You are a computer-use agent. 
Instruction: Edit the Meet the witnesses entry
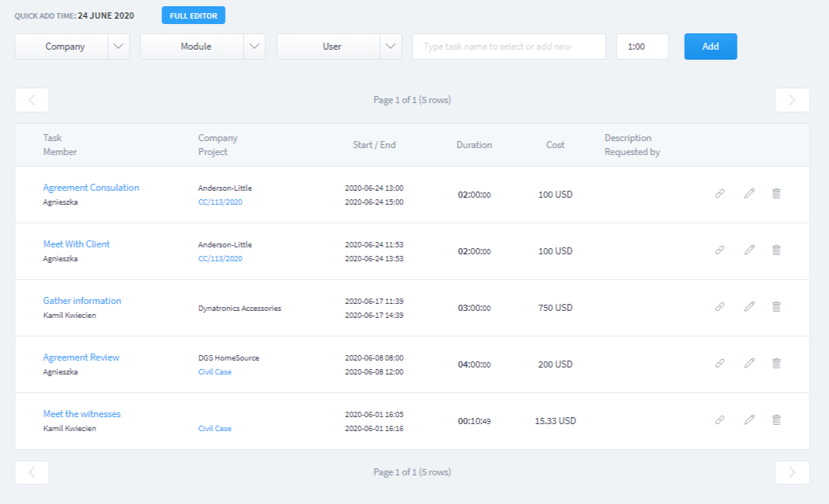[x=749, y=419]
